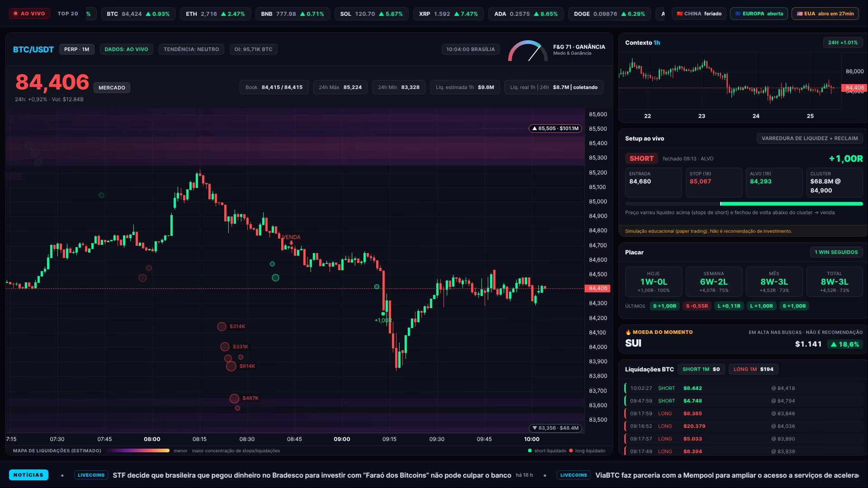Click the AO VIVO live indicator badge

tap(29, 14)
